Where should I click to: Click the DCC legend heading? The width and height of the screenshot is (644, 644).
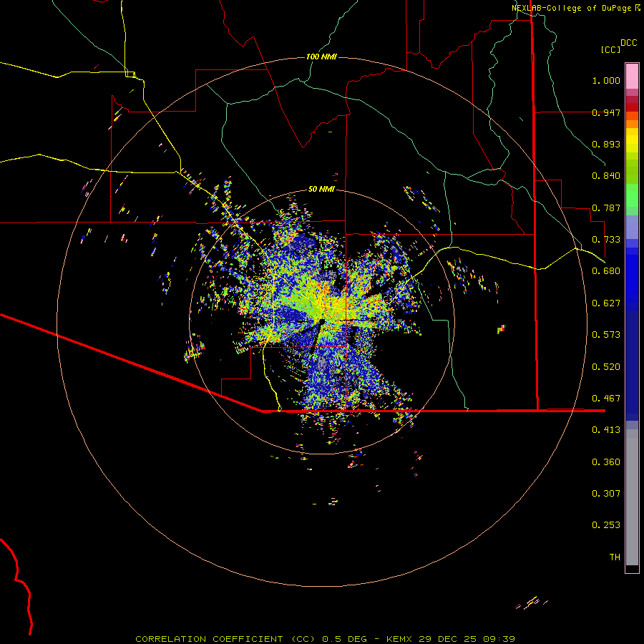[629, 43]
